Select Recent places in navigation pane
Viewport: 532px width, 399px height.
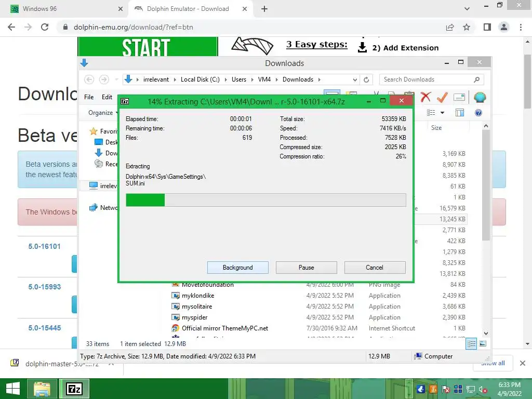[106, 164]
